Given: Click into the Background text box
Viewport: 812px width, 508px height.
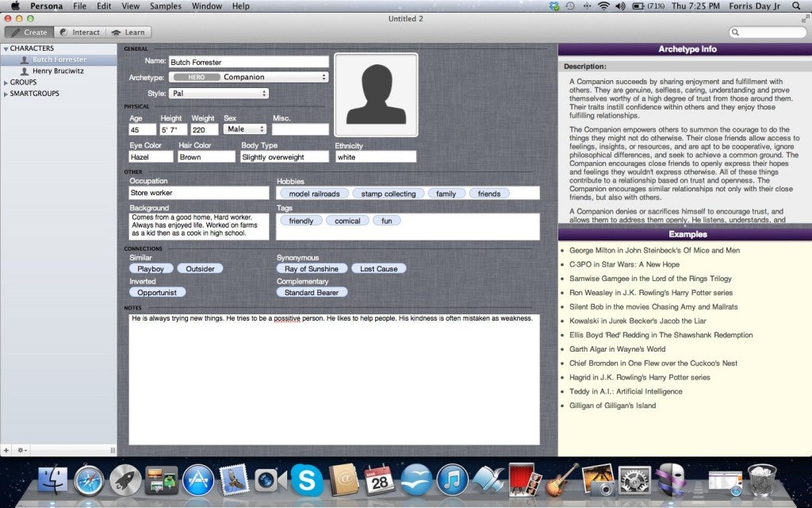Looking at the screenshot, I should (x=199, y=226).
